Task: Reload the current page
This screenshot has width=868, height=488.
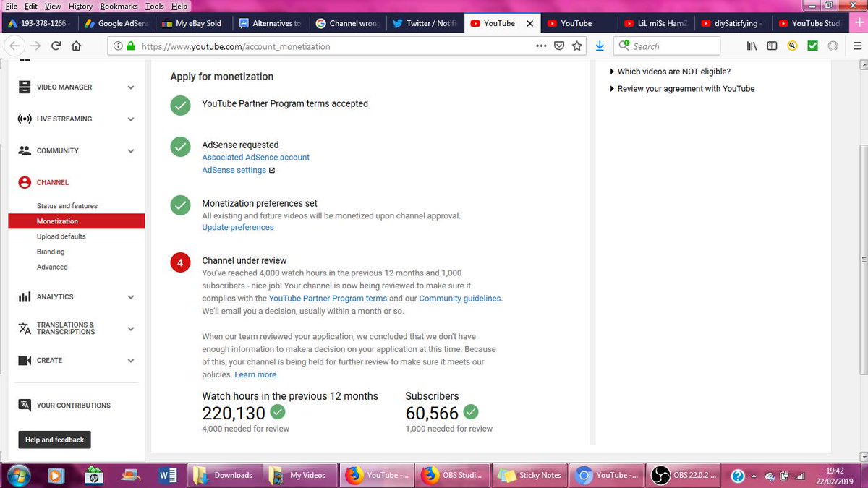Action: [x=56, y=46]
